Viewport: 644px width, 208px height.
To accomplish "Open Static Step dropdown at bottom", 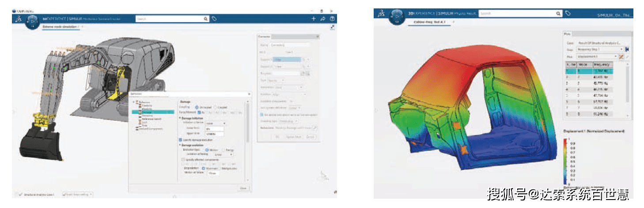I will [x=78, y=194].
